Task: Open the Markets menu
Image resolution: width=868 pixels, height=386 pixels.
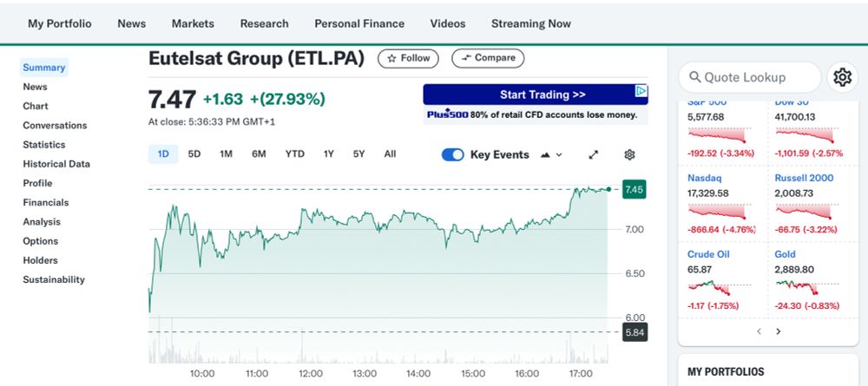Action: click(193, 23)
